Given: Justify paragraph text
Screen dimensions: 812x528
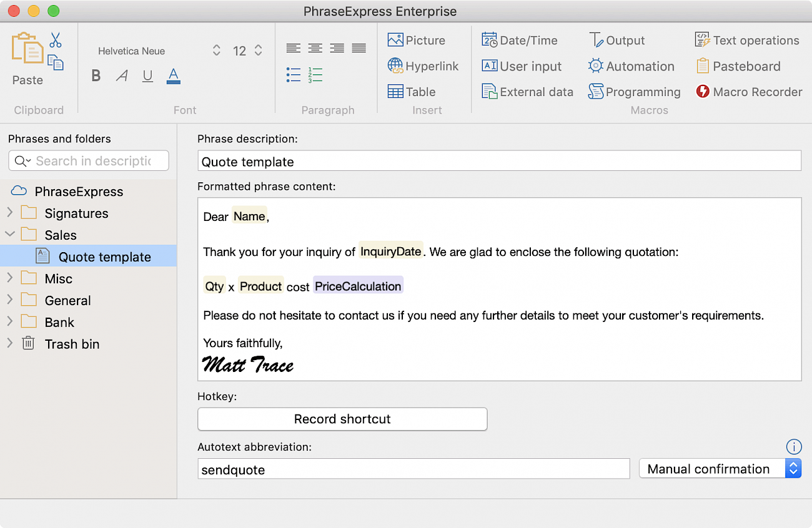Looking at the screenshot, I should click(x=359, y=48).
